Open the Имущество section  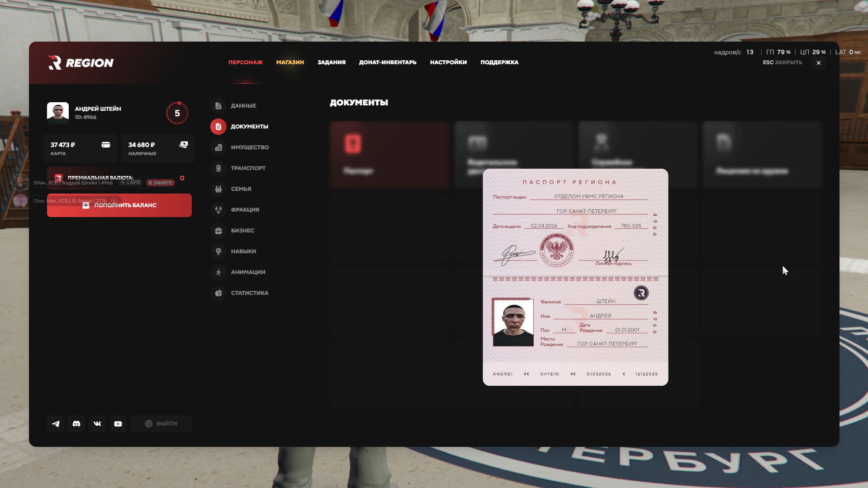tap(249, 147)
